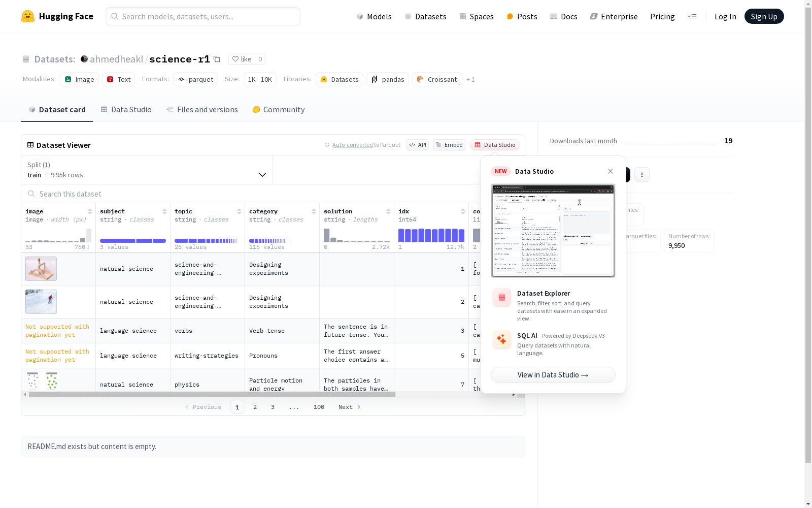Open the ahmedheakl profile link
The height and width of the screenshot is (508, 812).
click(x=116, y=59)
